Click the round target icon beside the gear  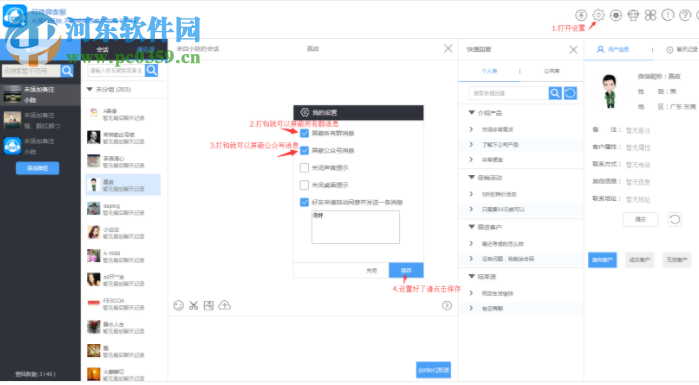pyautogui.click(x=616, y=15)
